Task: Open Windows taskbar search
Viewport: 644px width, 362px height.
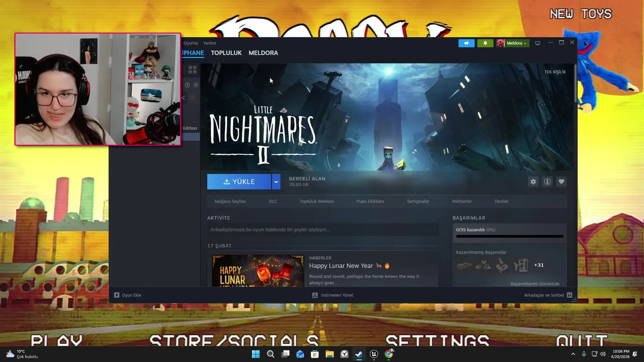Action: point(270,354)
